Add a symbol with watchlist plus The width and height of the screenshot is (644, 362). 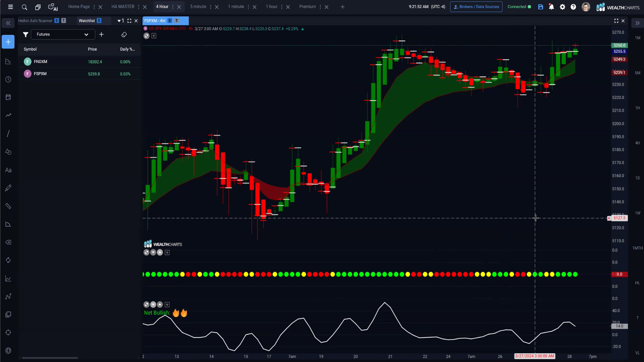pos(101,35)
